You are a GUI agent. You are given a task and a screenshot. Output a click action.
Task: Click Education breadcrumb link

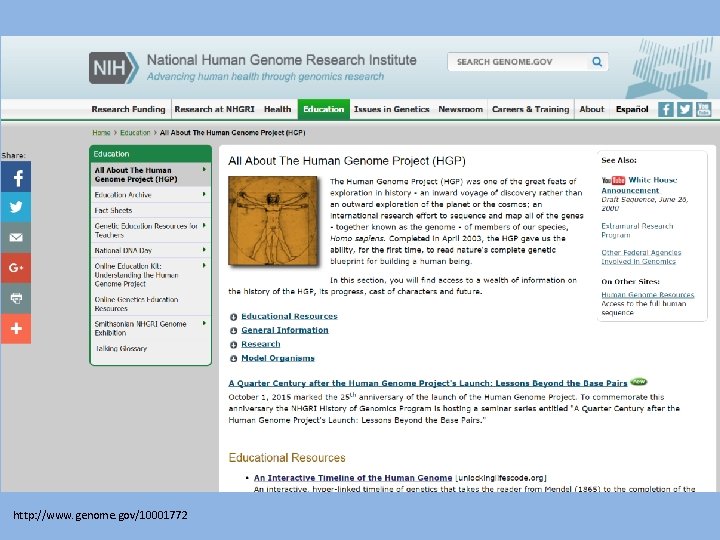pos(135,133)
